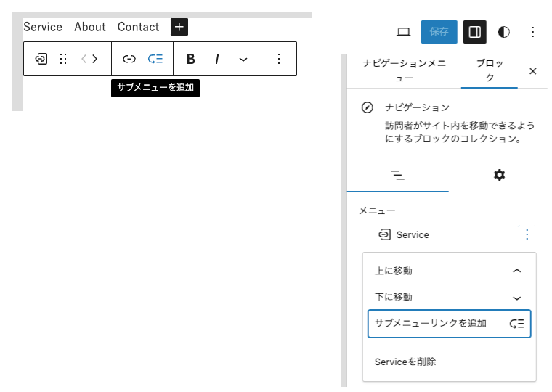The image size is (552, 392).
Task: Open more formatting options dropdown
Action: coord(243,59)
